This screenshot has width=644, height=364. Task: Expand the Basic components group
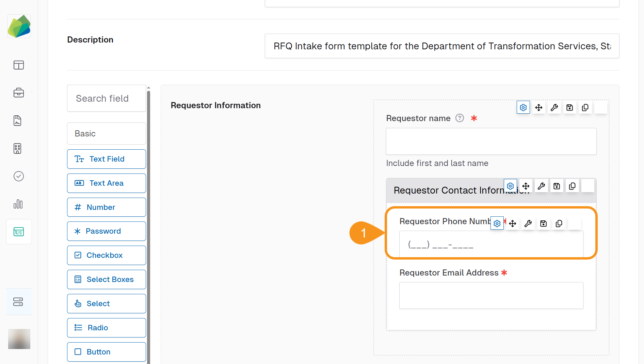[x=107, y=133]
